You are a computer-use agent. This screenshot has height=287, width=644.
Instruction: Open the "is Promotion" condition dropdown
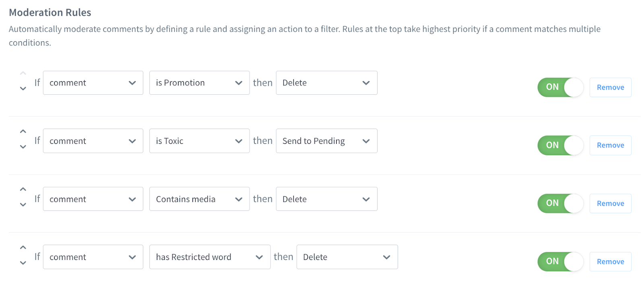click(199, 83)
